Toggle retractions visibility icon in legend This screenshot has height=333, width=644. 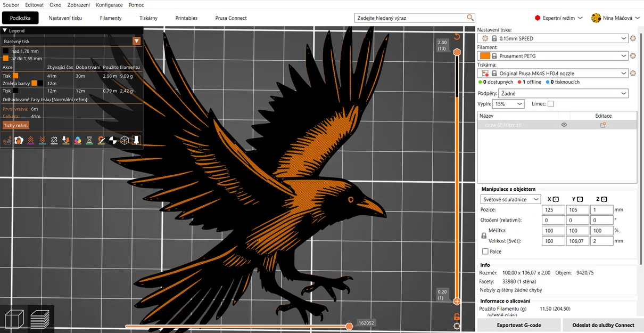tap(30, 140)
